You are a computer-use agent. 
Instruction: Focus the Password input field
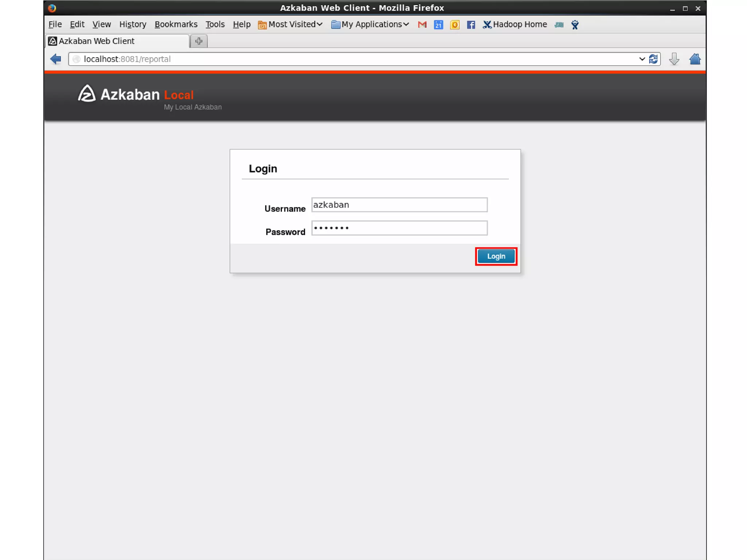click(x=399, y=228)
